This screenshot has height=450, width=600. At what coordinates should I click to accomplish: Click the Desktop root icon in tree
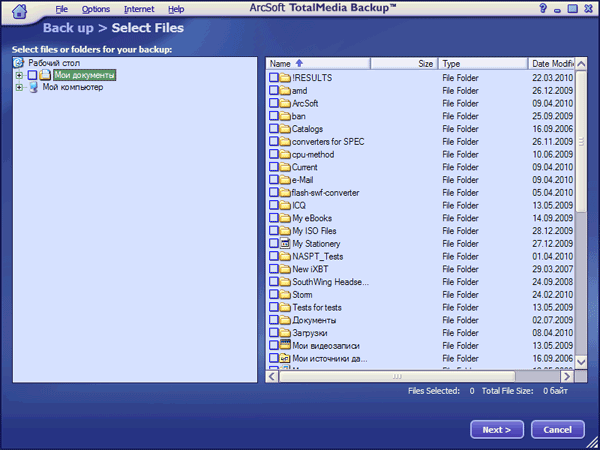18,63
